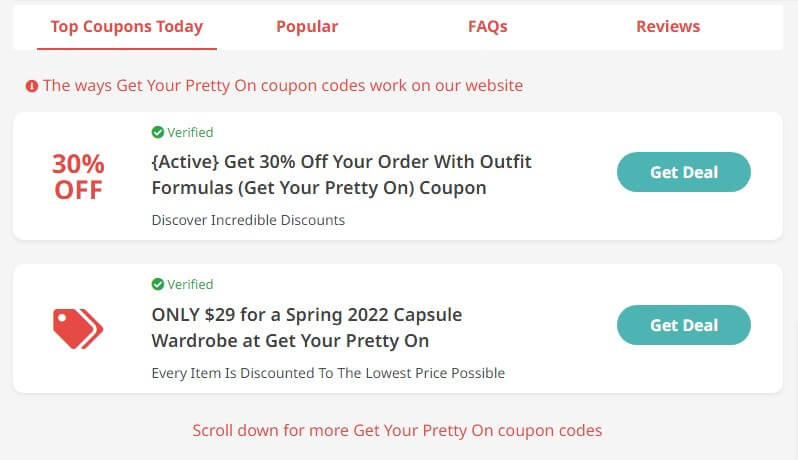Go to the FAQs tab
Screen dimensions: 798x460
pyautogui.click(x=488, y=27)
